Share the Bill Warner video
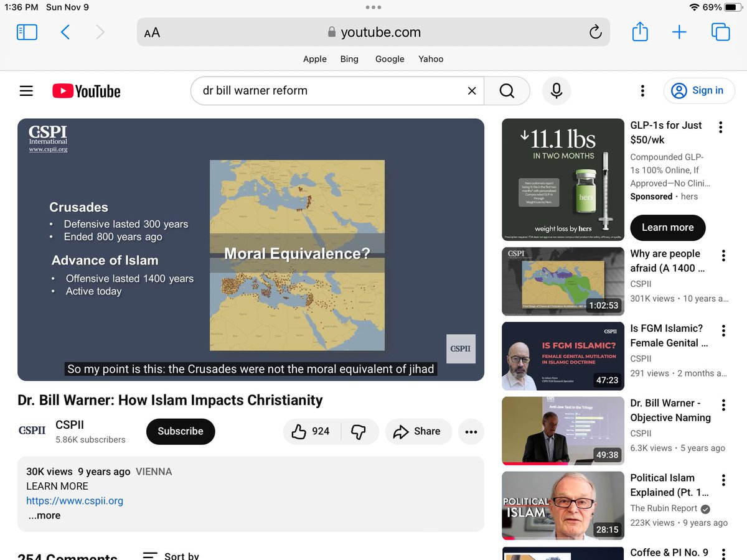 click(x=419, y=431)
